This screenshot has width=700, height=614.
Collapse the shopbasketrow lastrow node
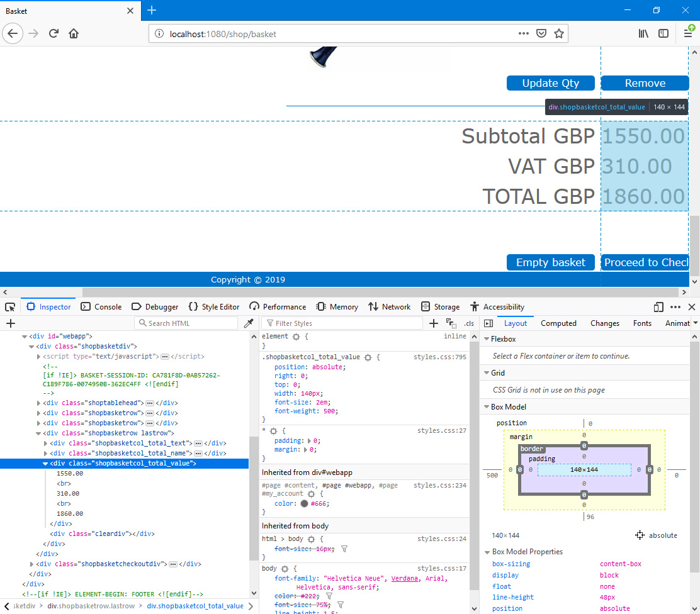pos(38,433)
